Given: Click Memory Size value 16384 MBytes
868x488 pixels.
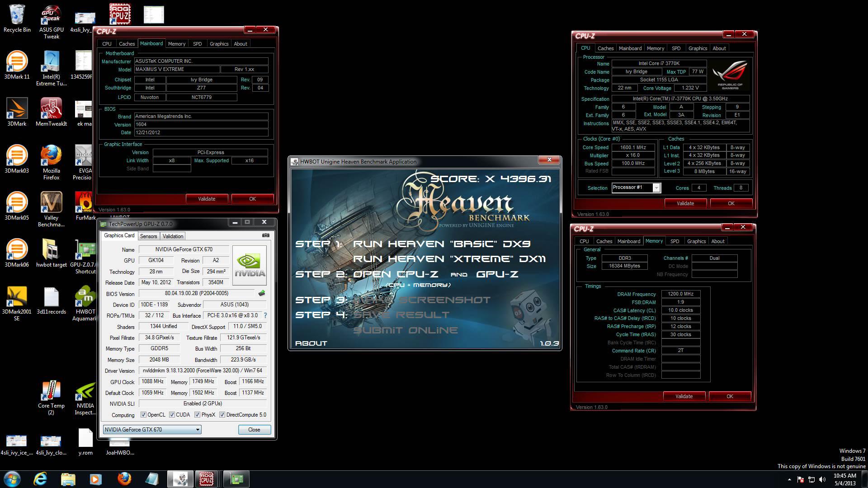Looking at the screenshot, I should (625, 266).
